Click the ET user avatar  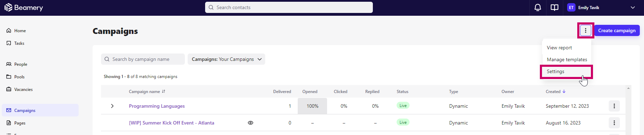(x=571, y=7)
